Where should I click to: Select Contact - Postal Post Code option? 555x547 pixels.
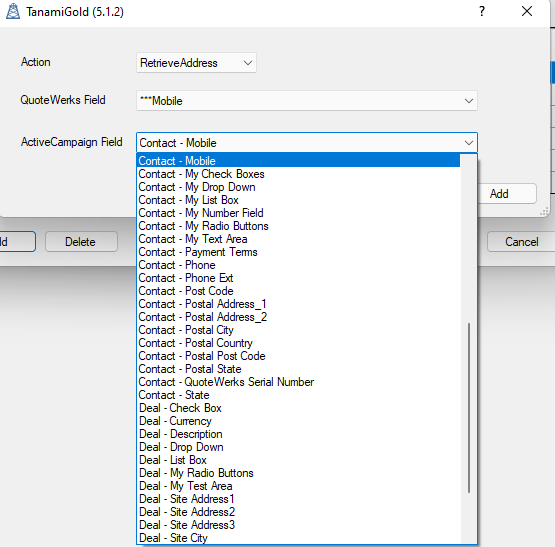[299, 356]
